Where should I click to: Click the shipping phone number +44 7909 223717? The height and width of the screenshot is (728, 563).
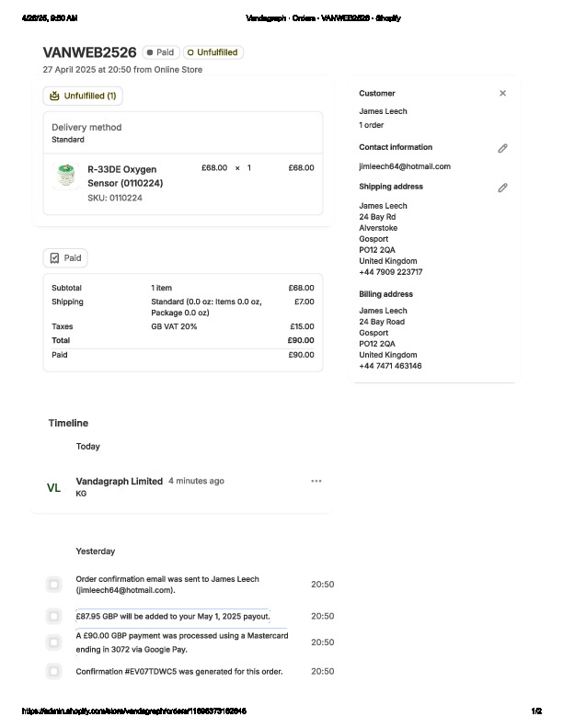pyautogui.click(x=391, y=272)
